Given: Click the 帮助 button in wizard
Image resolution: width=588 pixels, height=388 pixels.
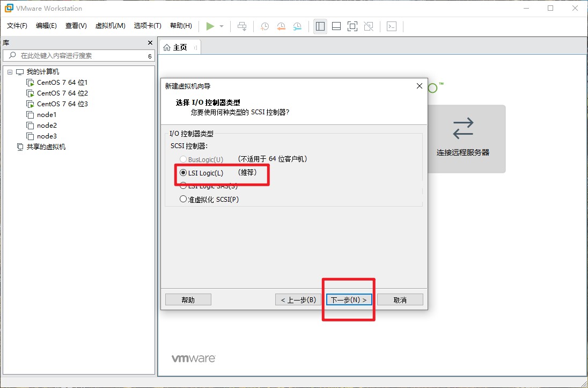Looking at the screenshot, I should pyautogui.click(x=188, y=300).
